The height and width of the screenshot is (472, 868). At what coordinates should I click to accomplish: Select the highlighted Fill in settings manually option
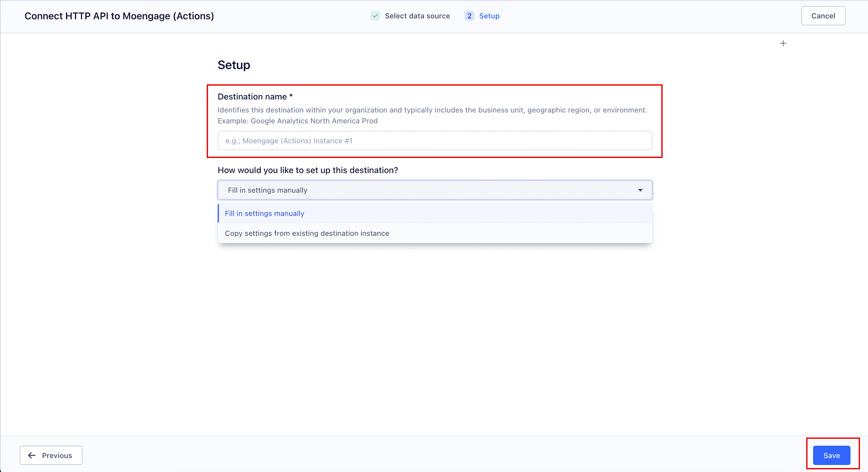tap(435, 213)
